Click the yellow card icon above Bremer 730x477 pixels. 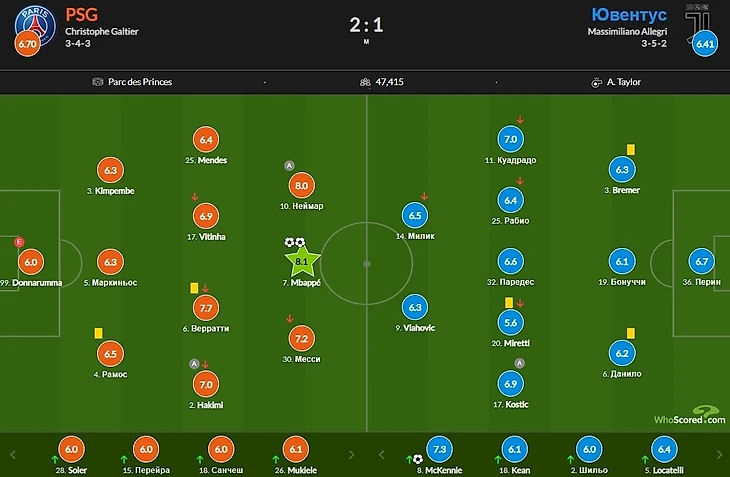coord(634,148)
